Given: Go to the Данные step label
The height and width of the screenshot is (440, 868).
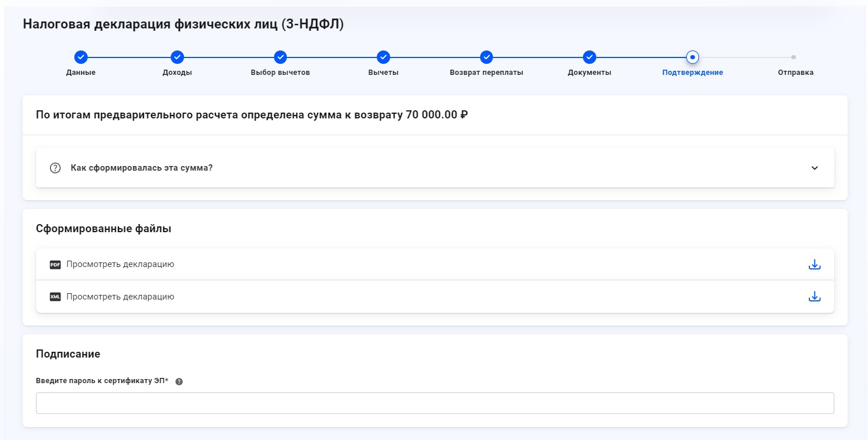Looking at the screenshot, I should pos(81,73).
